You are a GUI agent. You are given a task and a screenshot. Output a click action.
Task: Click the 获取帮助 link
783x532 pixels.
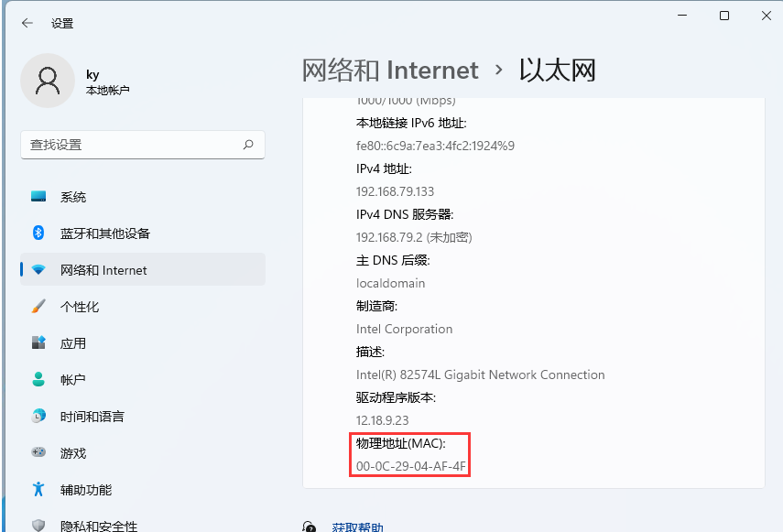click(357, 527)
